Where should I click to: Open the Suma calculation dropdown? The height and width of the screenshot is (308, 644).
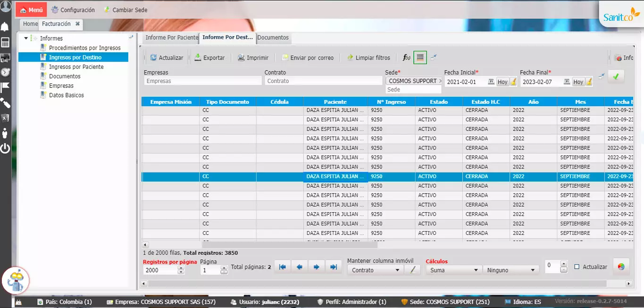[453, 270]
